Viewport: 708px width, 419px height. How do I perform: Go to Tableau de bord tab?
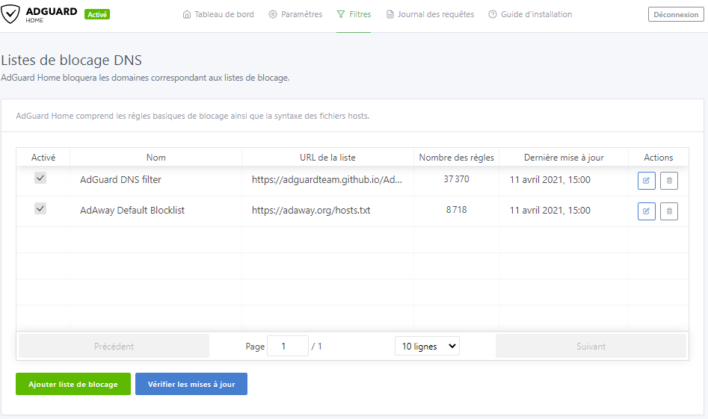[x=220, y=15]
